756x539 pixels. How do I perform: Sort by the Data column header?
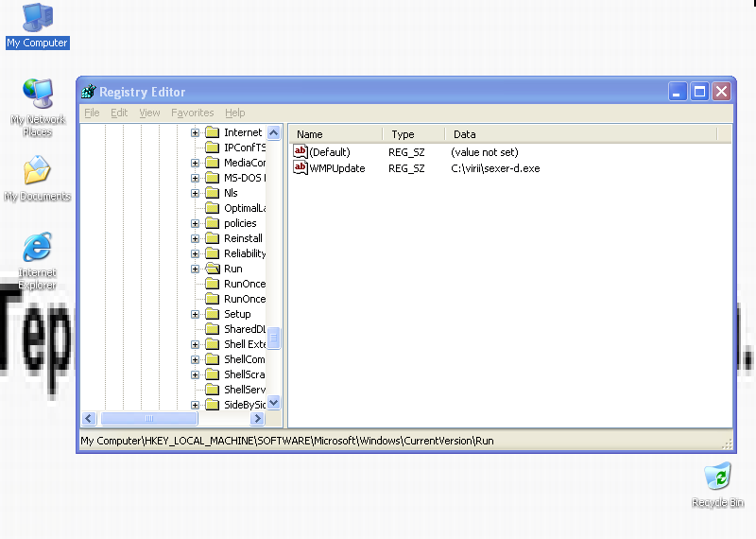pos(581,134)
